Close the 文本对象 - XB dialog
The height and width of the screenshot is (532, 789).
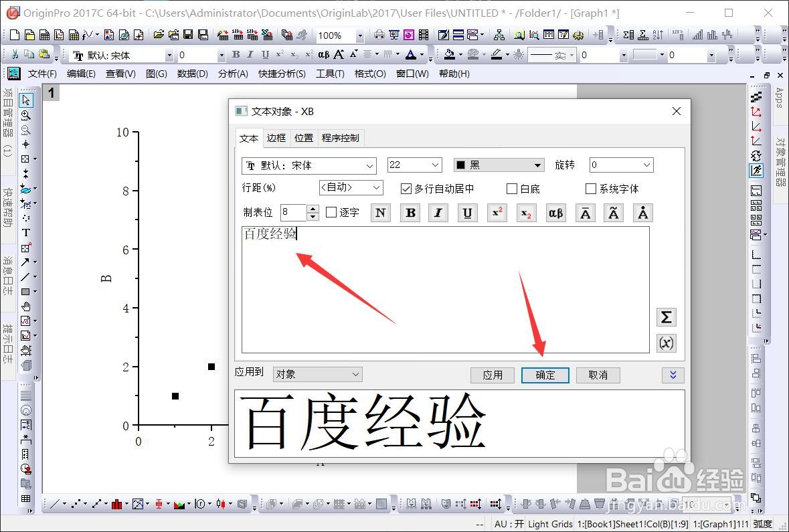point(677,111)
